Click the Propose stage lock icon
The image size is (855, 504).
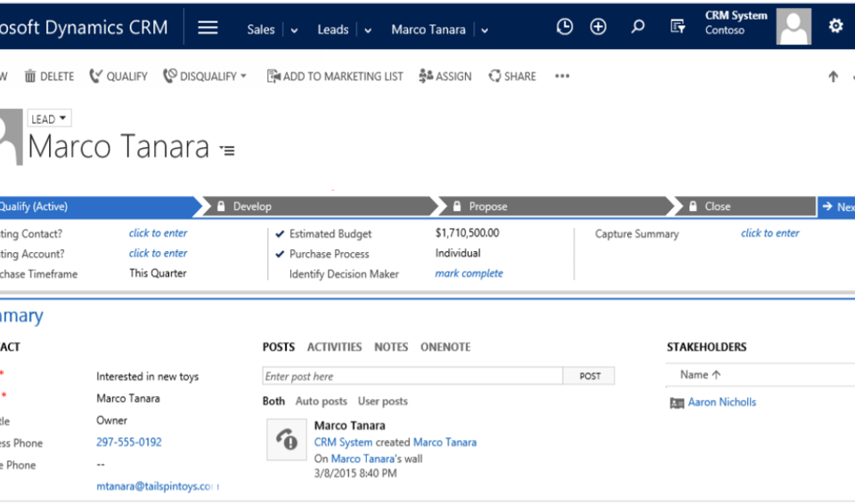[457, 207]
